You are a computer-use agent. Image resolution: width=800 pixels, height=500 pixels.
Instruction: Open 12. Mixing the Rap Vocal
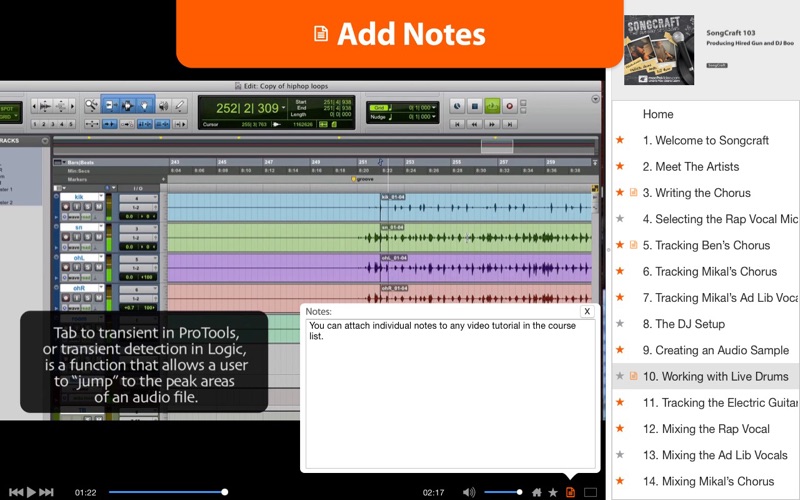point(706,429)
